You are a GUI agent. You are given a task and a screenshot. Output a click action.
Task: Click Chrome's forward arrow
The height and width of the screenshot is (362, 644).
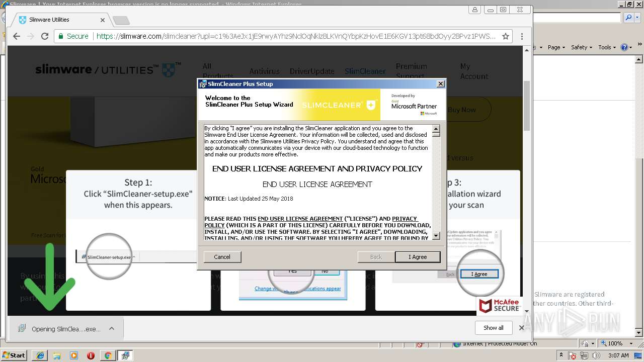pos(30,36)
